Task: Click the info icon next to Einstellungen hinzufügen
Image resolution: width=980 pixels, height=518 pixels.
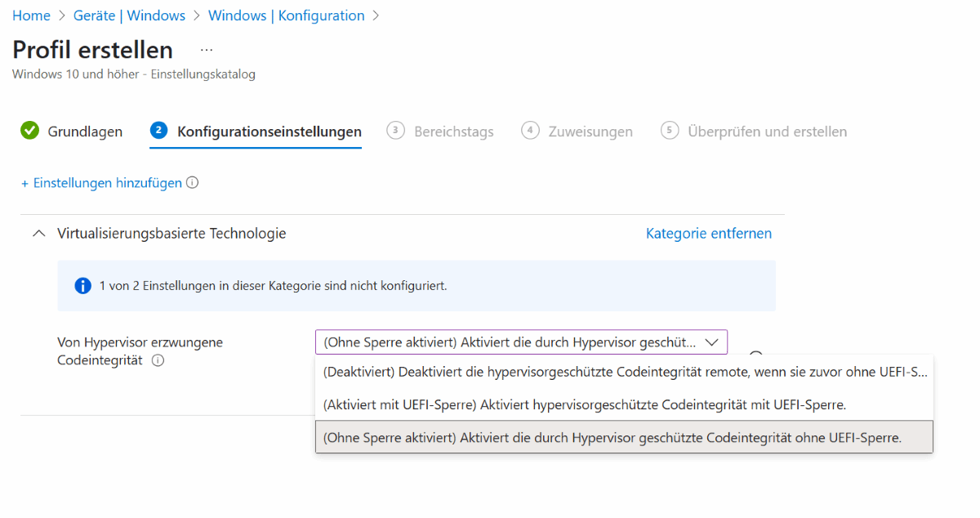Action: point(193,183)
